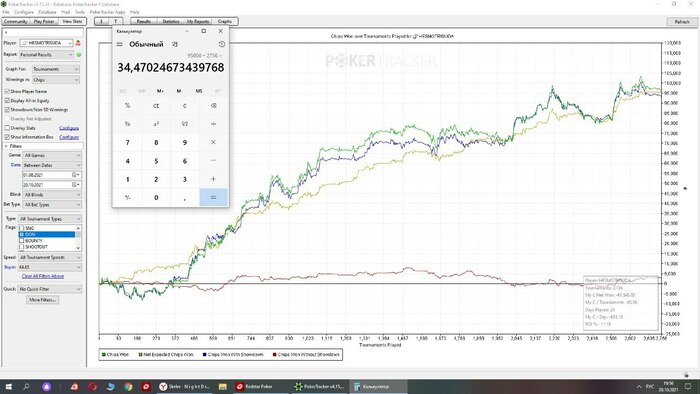
Task: Click the red player icon beside Player field
Action: tap(78, 43)
